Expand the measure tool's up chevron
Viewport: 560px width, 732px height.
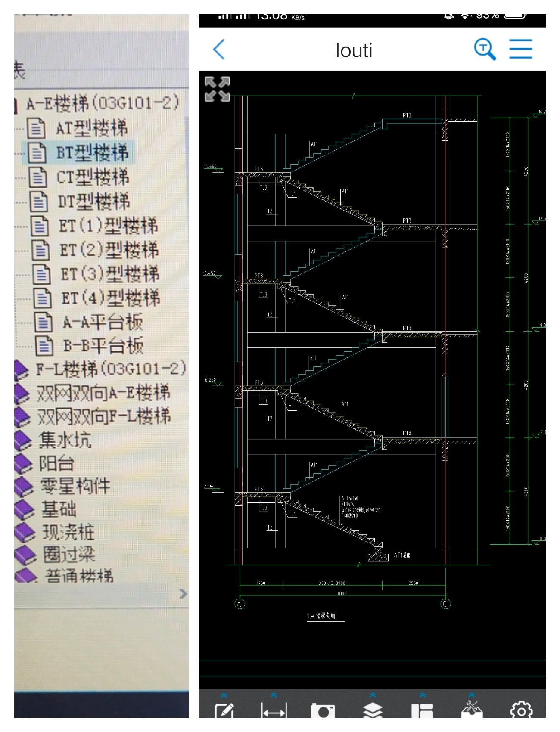[274, 695]
